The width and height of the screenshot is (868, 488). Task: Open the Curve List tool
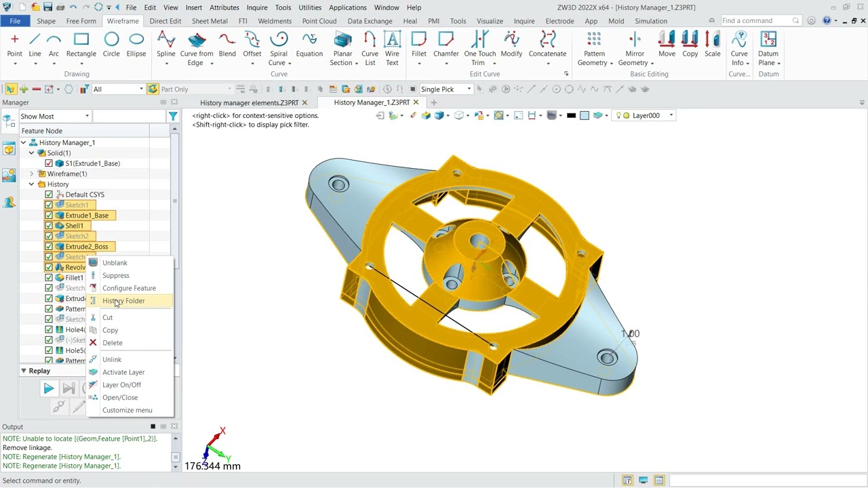click(370, 49)
